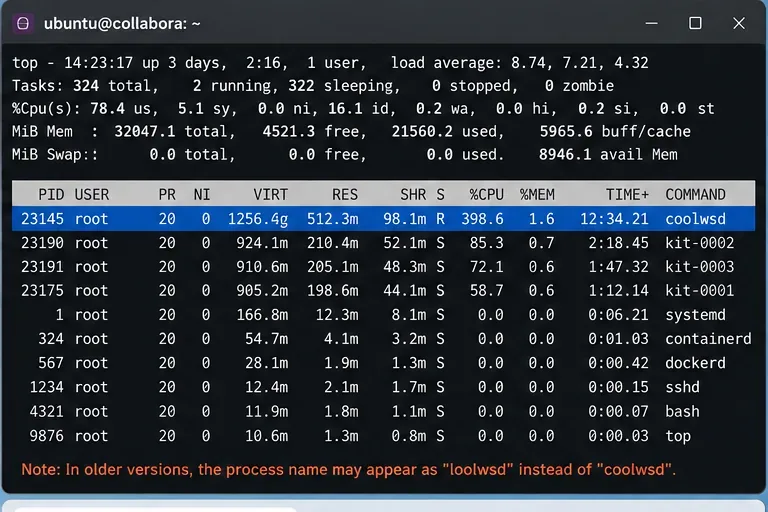Viewport: 768px width, 512px height.
Task: Click PID 23175
Action: [42, 291]
